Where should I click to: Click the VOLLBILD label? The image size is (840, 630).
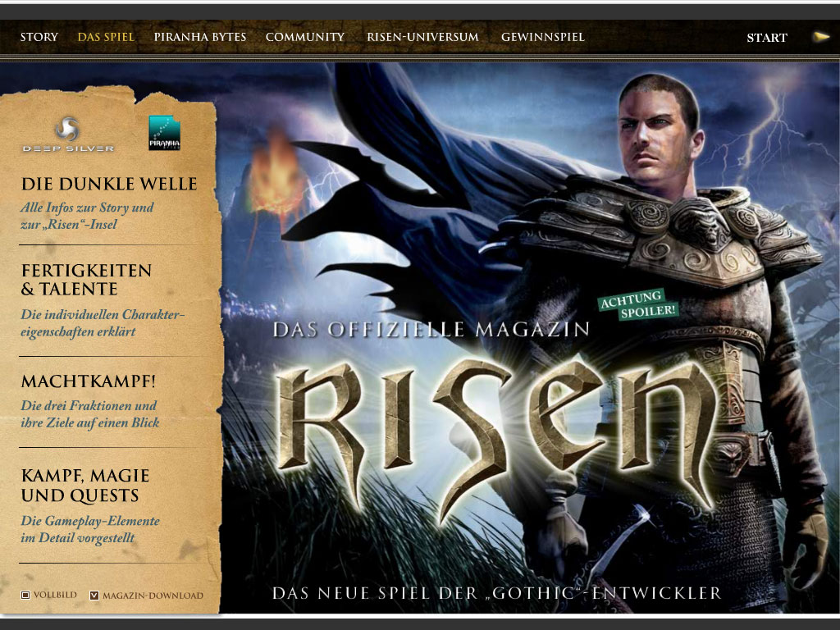click(x=55, y=595)
